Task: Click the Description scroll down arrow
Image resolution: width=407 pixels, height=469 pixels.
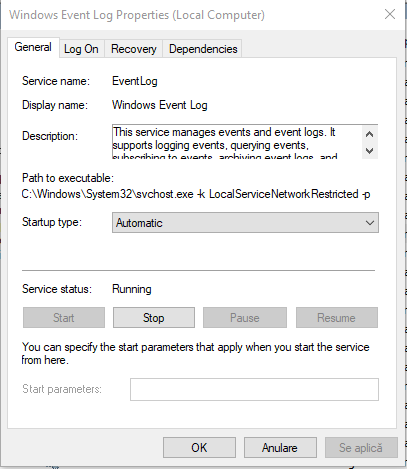Action: tap(369, 151)
